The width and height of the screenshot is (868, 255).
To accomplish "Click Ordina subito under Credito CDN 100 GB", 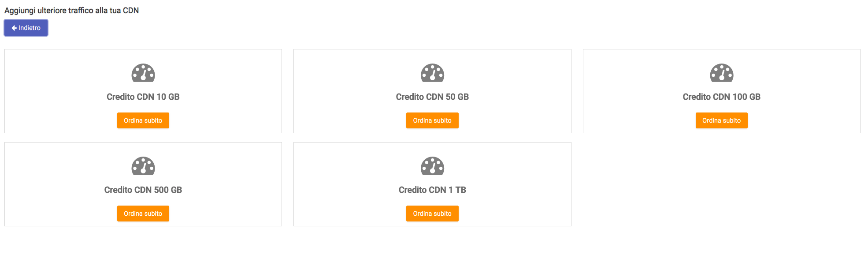I will click(722, 120).
